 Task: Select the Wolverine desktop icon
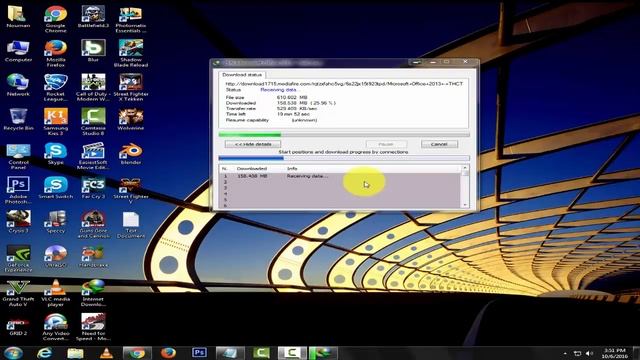131,119
